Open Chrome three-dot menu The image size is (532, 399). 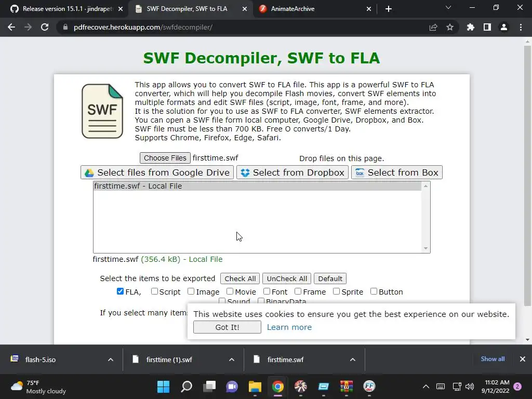coord(521,27)
